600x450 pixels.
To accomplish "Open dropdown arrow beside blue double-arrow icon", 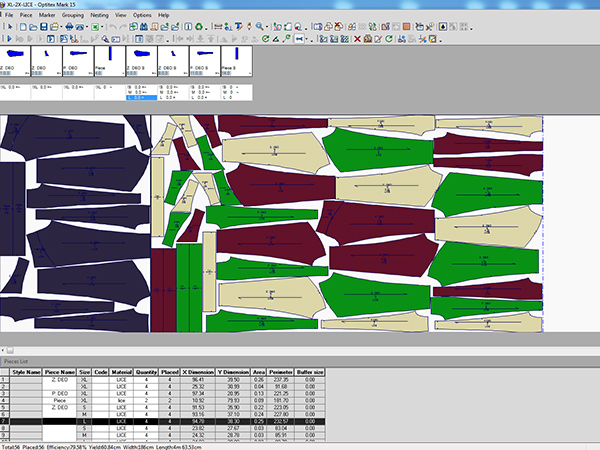I will click(307, 39).
